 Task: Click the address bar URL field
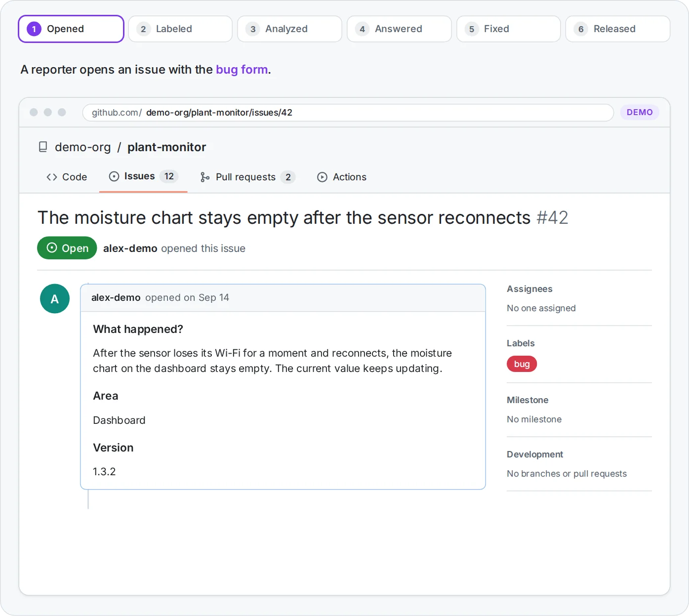pyautogui.click(x=348, y=113)
